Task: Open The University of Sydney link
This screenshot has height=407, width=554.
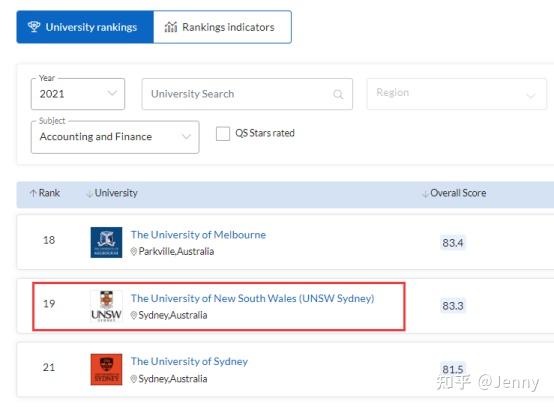Action: (x=189, y=361)
